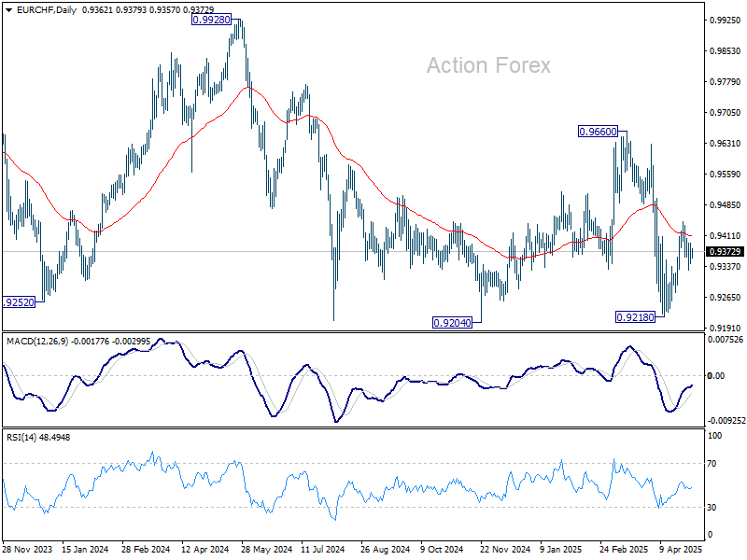The height and width of the screenshot is (560, 747).
Task: Click the 28 May 2024 date label
Action: 266,550
